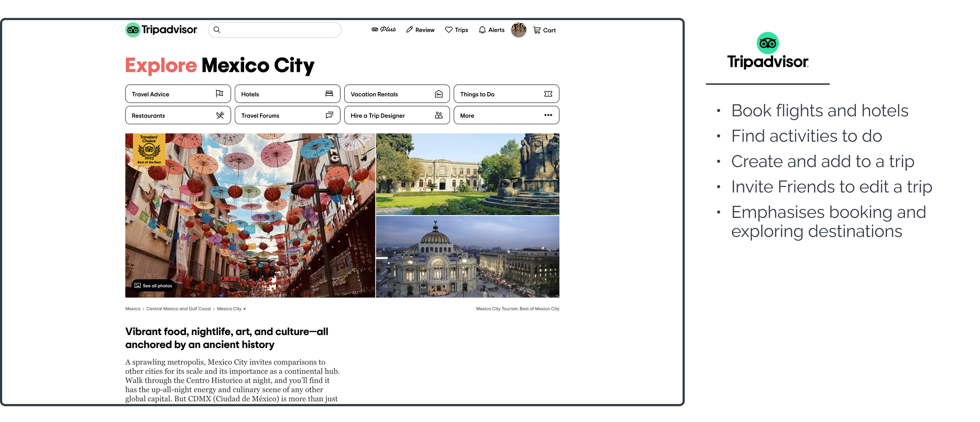The width and height of the screenshot is (980, 422).
Task: Click the chat bubbles Travel Forums icon
Action: (329, 115)
